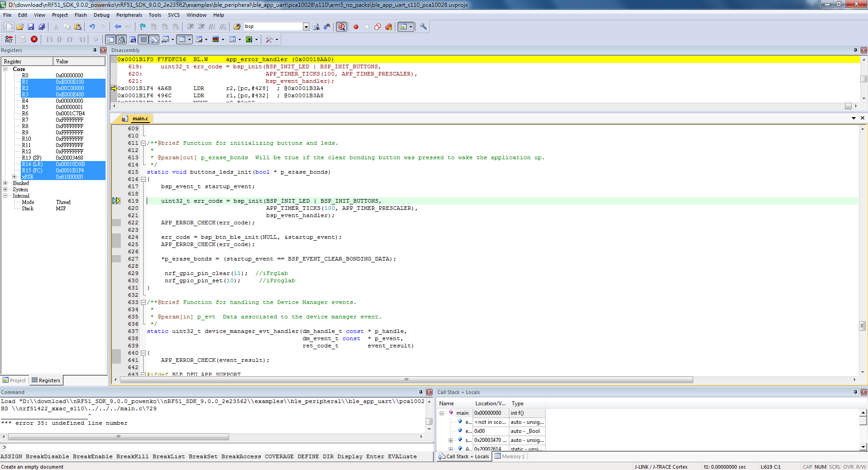Open a file using the folder icon
868x470 pixels.
(x=20, y=27)
